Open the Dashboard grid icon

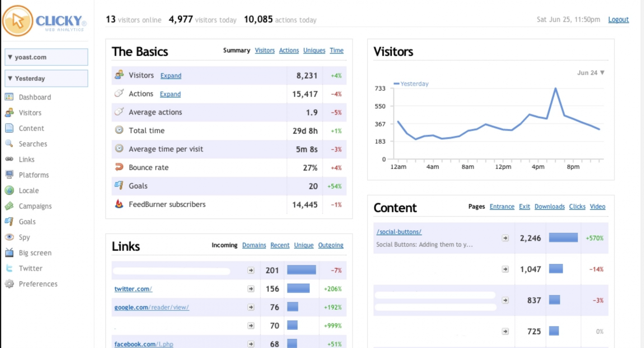point(8,97)
